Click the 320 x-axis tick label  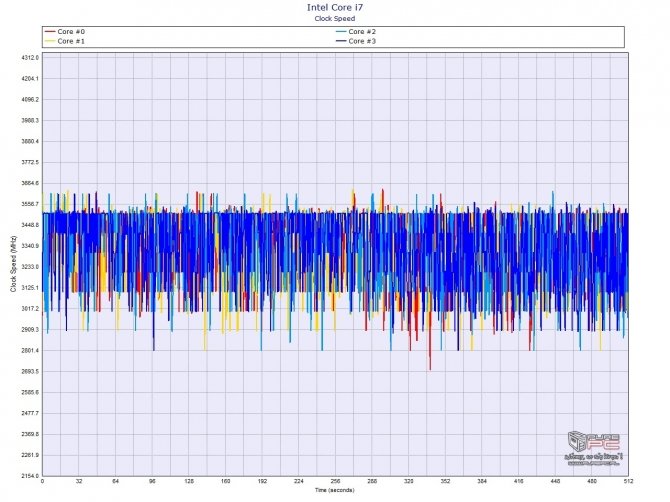coord(409,481)
